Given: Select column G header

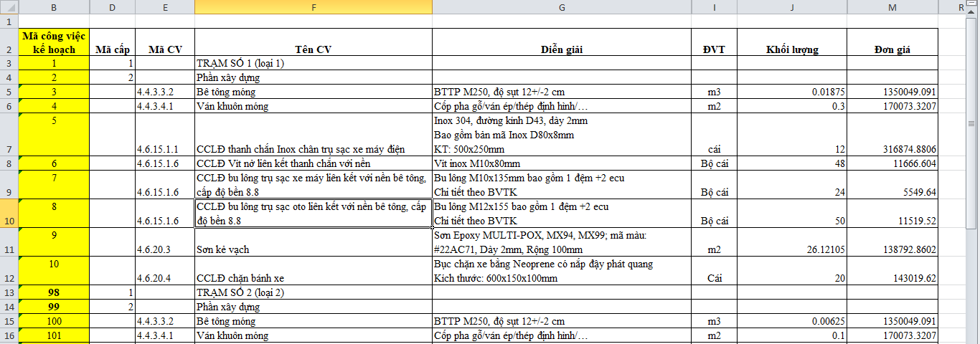Looking at the screenshot, I should (x=562, y=7).
